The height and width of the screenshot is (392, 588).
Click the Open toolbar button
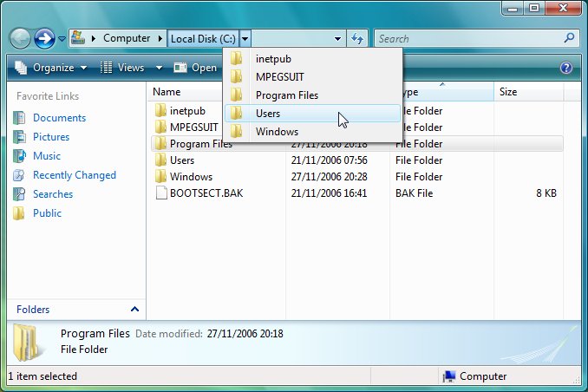195,68
